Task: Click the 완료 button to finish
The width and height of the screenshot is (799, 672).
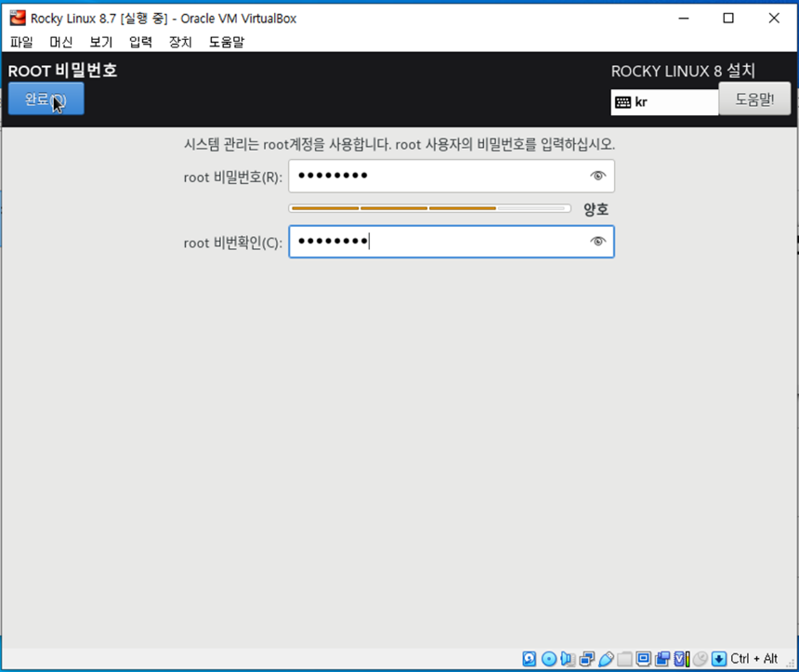Action: coord(46,99)
